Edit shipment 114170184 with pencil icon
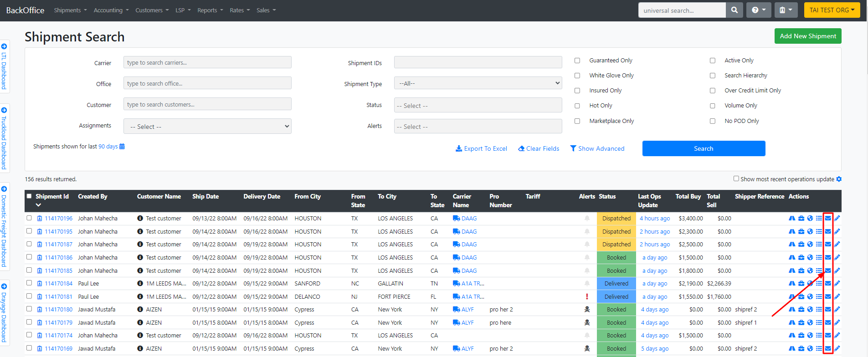 coord(837,283)
